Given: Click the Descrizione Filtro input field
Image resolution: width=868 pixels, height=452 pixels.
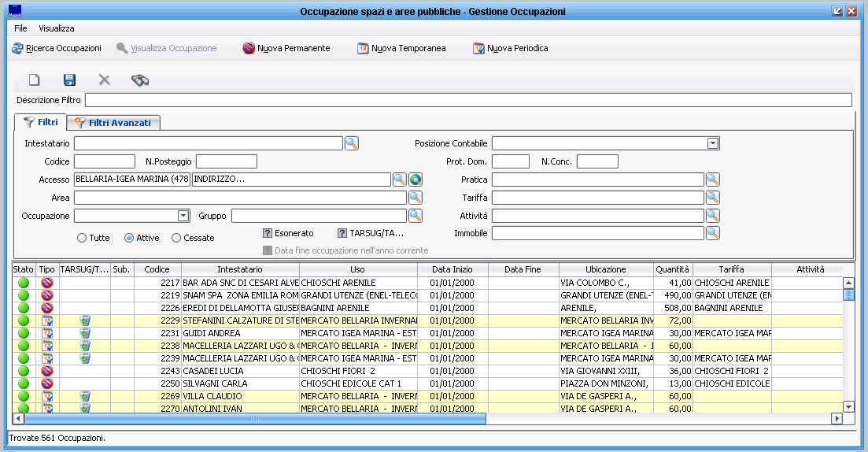Looking at the screenshot, I should (x=467, y=100).
